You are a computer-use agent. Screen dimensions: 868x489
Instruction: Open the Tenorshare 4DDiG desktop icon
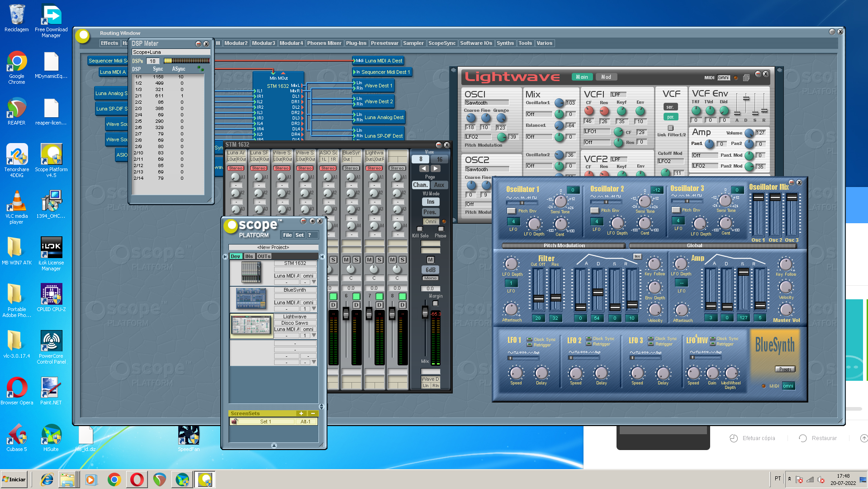tap(17, 160)
